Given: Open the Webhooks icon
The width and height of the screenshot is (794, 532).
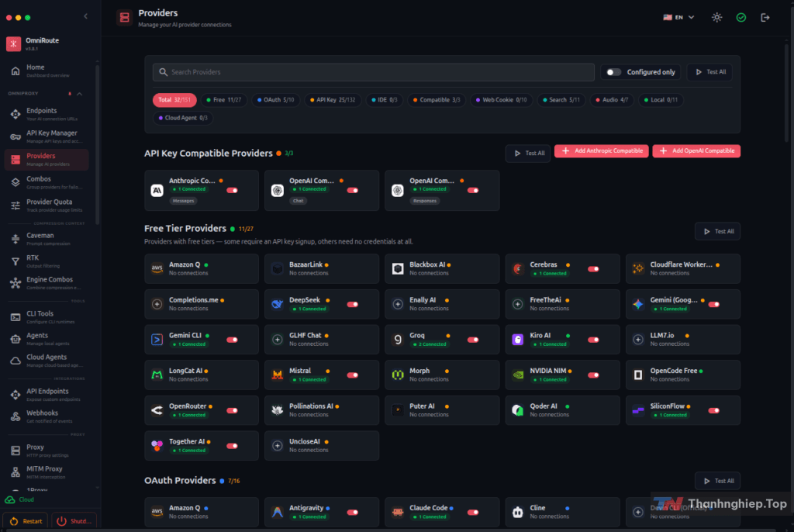Looking at the screenshot, I should 16,416.
